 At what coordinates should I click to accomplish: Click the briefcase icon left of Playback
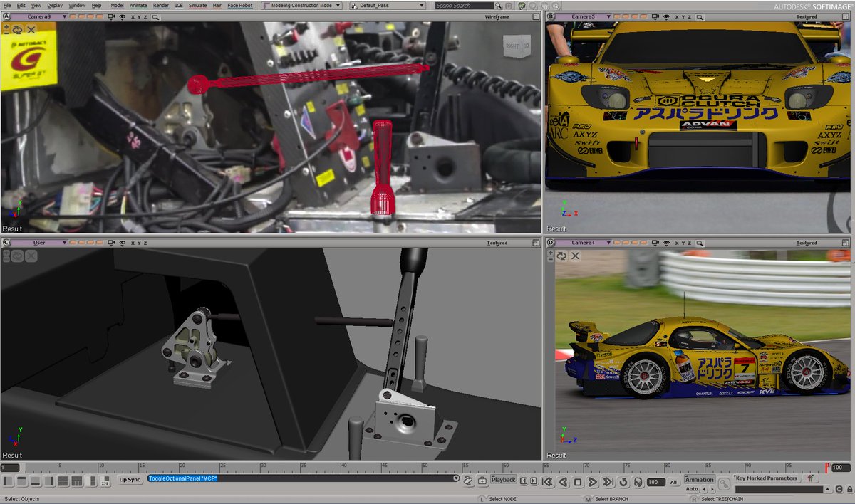[x=482, y=481]
